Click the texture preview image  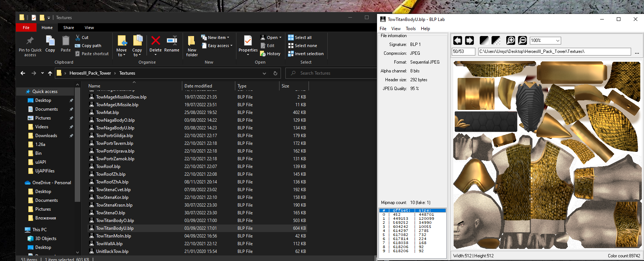[547, 155]
